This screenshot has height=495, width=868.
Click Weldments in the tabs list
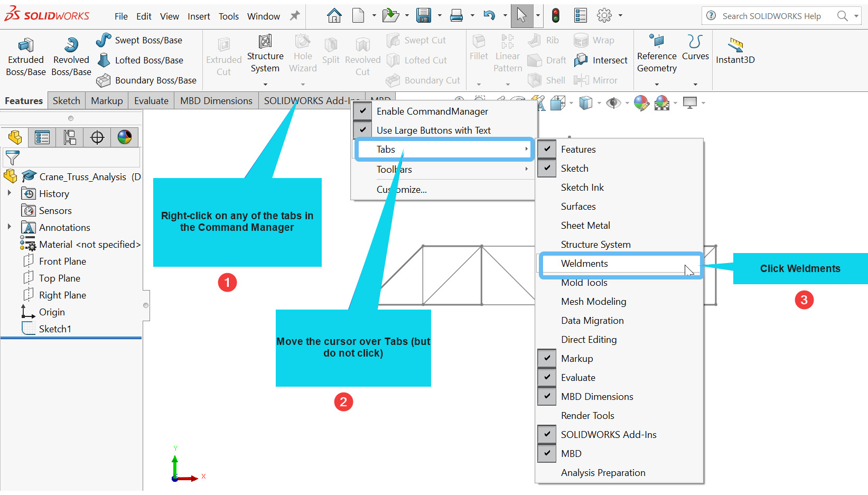(619, 264)
